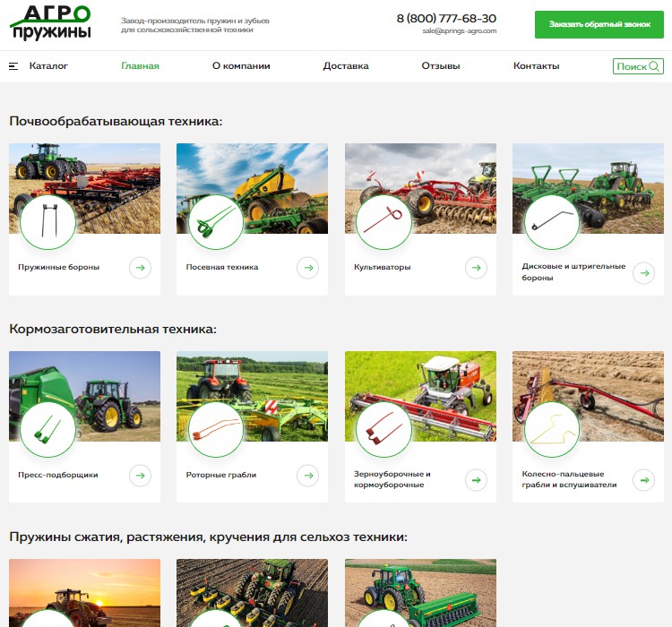Open Зерноуборочные и кормоуборочные link

tap(392, 479)
